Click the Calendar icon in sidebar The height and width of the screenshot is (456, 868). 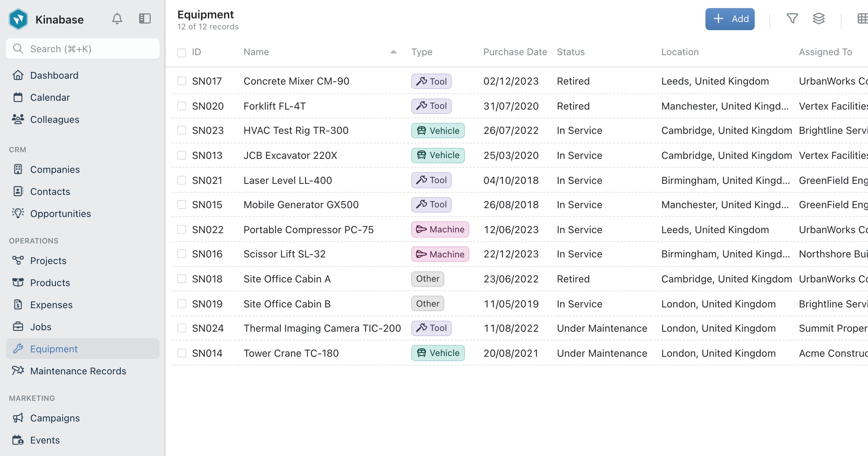tap(18, 97)
